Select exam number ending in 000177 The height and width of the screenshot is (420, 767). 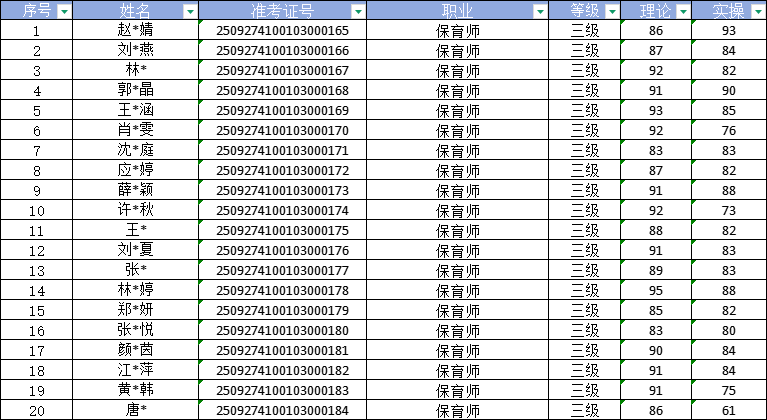click(282, 270)
